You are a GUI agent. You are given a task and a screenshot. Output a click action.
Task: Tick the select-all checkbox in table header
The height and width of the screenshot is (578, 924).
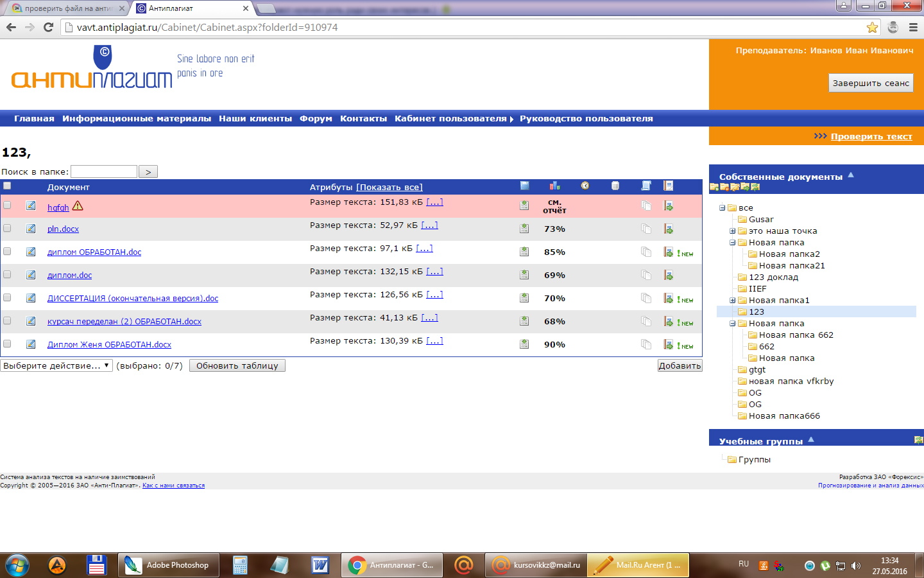tap(7, 186)
